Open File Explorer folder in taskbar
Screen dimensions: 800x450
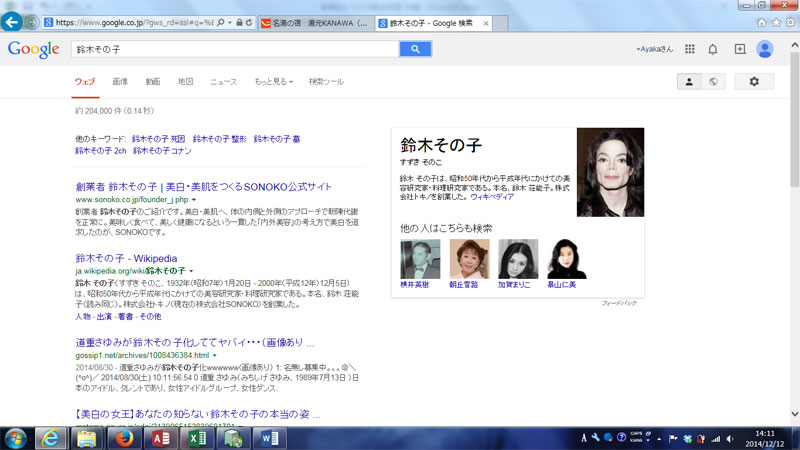[x=87, y=439]
